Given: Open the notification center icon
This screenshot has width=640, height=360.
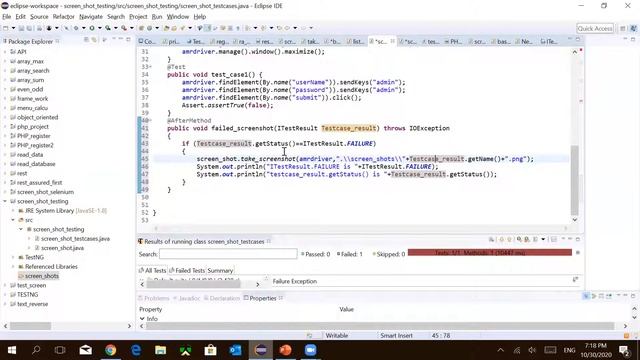Looking at the screenshot, I should [x=624, y=350].
